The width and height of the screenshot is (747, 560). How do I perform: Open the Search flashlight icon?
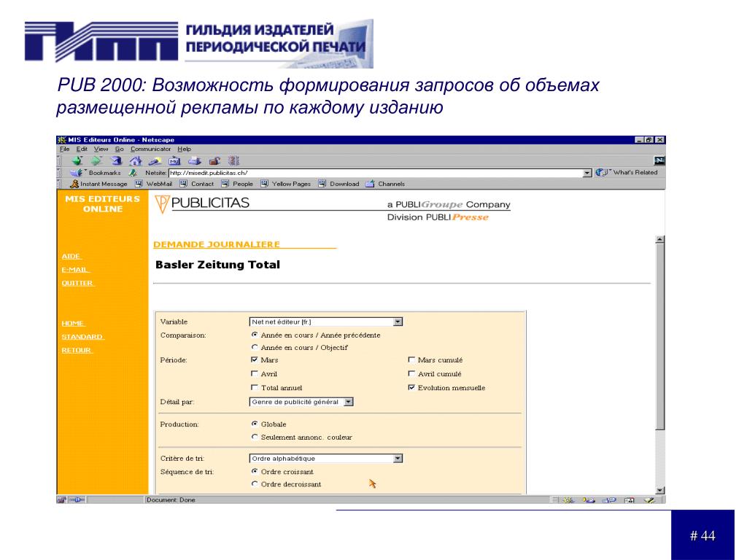[x=155, y=161]
